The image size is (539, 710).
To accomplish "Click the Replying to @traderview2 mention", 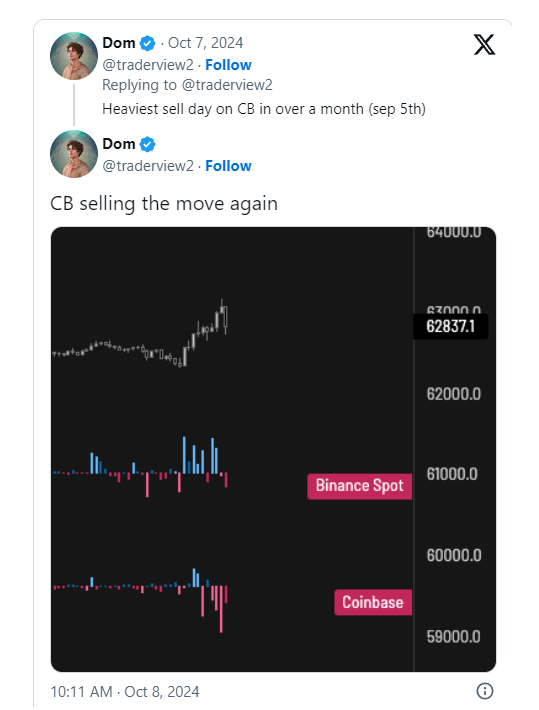I will tap(227, 85).
